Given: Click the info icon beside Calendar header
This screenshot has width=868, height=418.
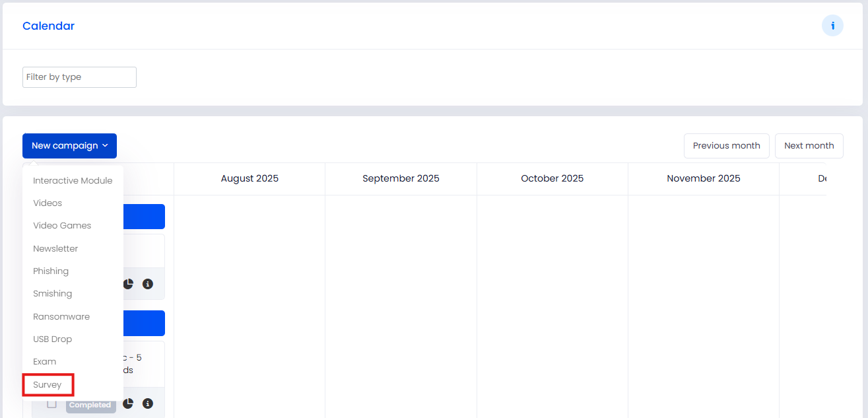Looking at the screenshot, I should pyautogui.click(x=832, y=26).
